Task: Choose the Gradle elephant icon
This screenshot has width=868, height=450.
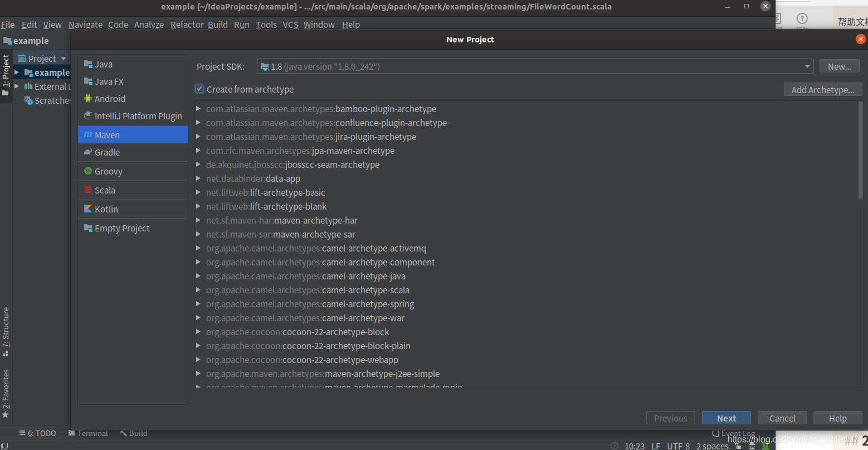Action: click(x=88, y=152)
